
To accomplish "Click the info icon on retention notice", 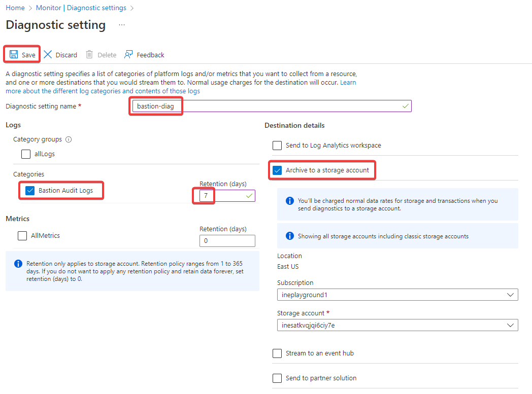I will tap(18, 264).
